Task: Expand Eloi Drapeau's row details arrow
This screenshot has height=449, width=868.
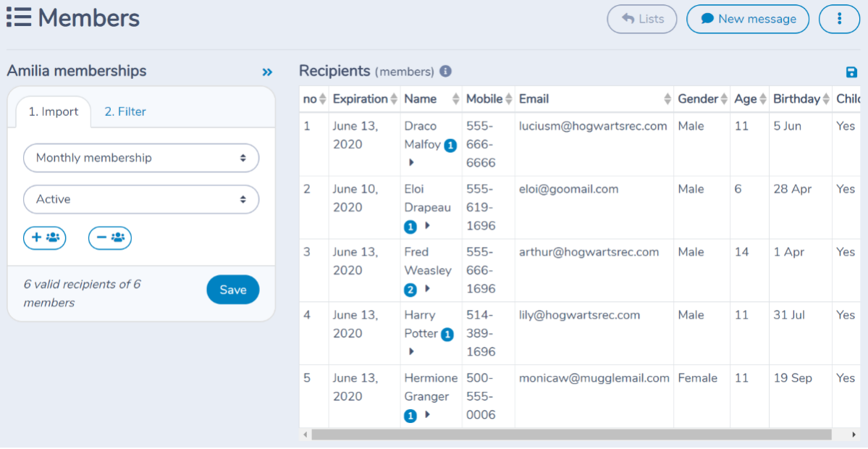Action: pos(427,226)
